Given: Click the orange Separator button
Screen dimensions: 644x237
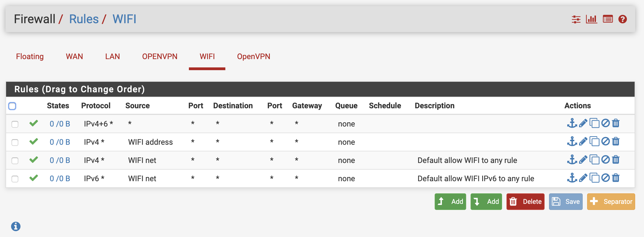Looking at the screenshot, I should pos(611,202).
